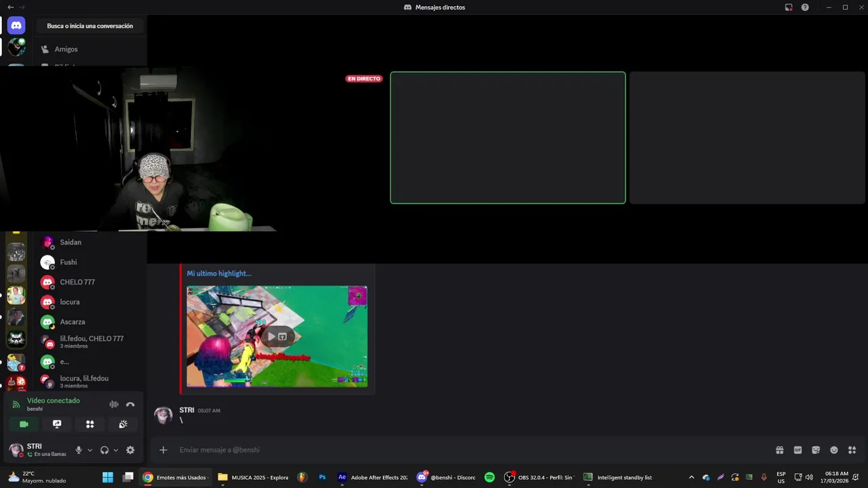868x488 pixels.
Task: Open the STRI user profile panel
Action: 38,450
